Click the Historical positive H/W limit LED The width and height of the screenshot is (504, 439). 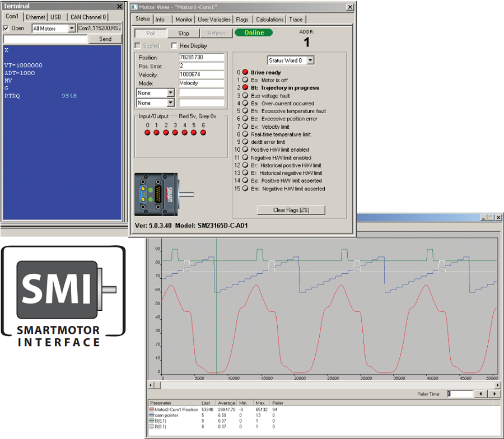245,165
